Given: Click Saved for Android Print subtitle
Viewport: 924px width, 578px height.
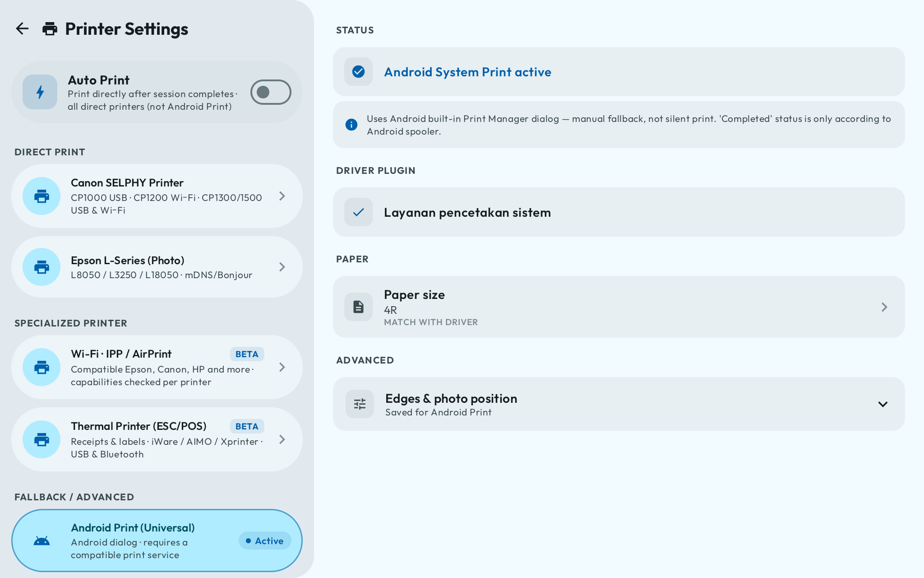Looking at the screenshot, I should 439,412.
